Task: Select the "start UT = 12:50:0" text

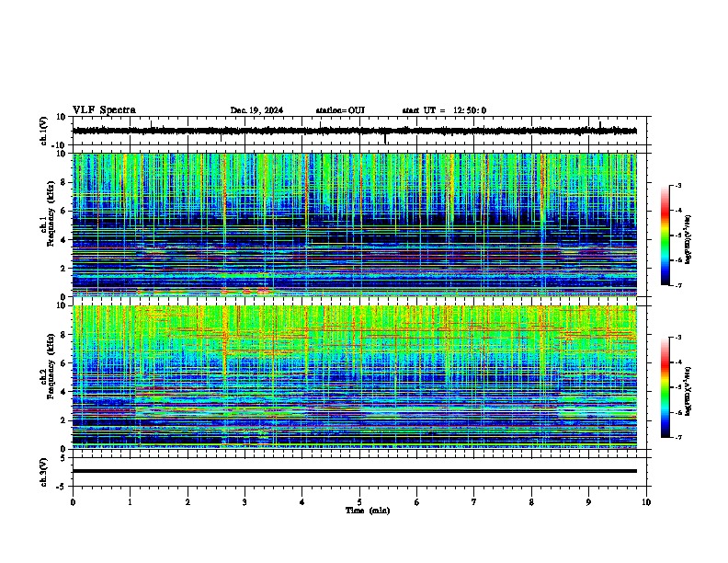Action: [444, 110]
